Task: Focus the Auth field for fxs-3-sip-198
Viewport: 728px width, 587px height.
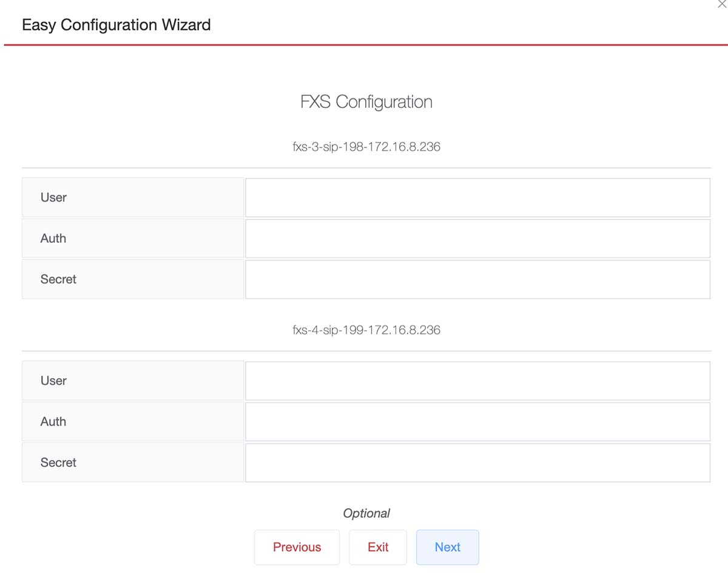Action: 477,238
